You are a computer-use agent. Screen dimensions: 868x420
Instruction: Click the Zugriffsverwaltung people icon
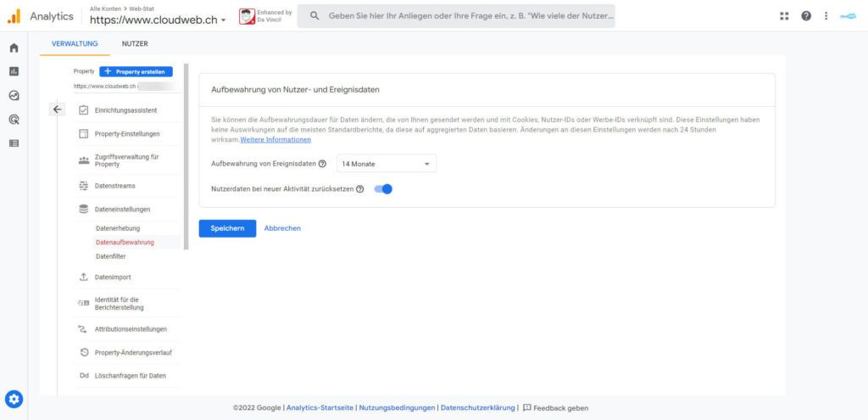click(x=84, y=160)
